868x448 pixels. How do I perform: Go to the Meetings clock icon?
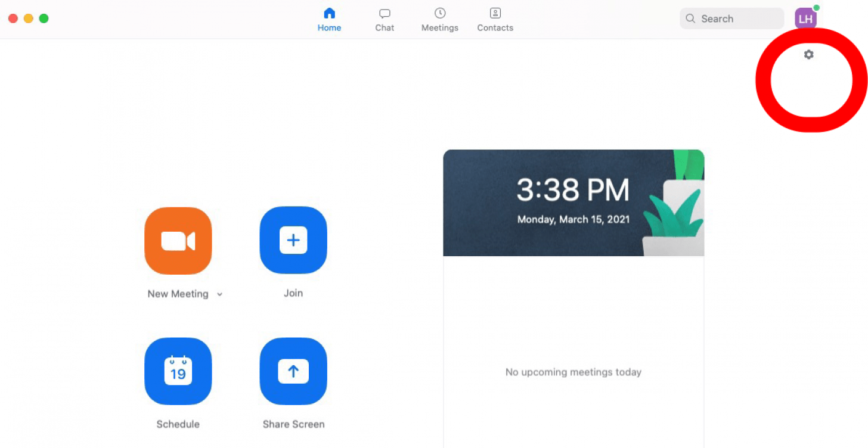tap(440, 13)
